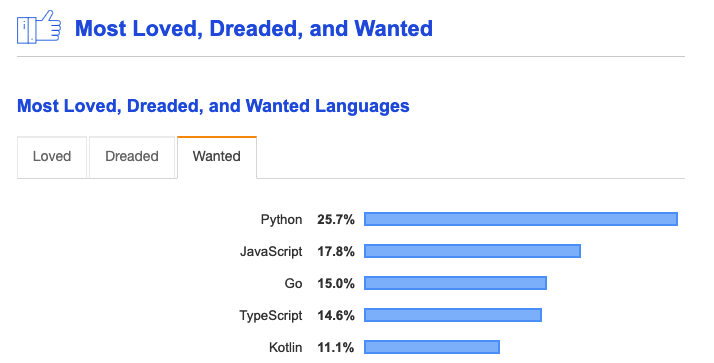Click the Go language label
Screen dimensions: 714x363
pos(293,283)
